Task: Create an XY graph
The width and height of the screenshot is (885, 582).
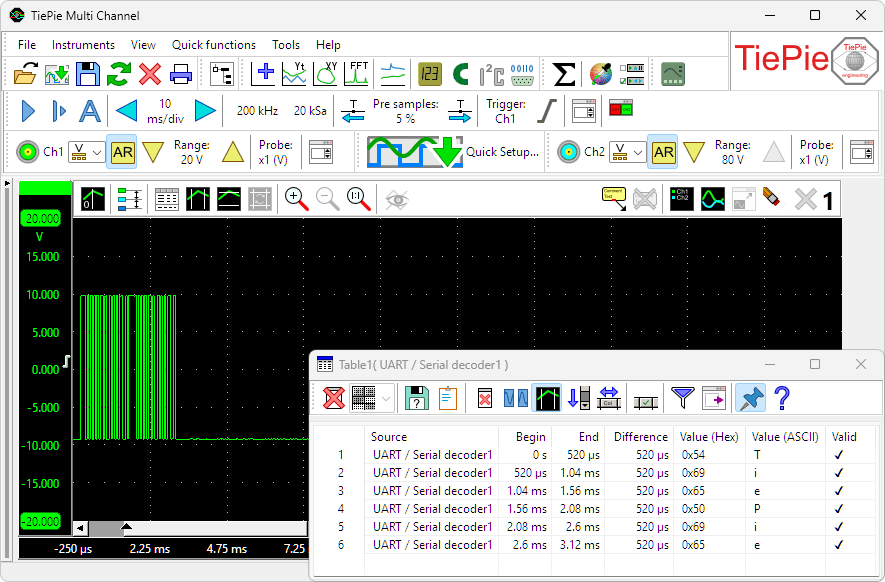Action: coord(325,74)
